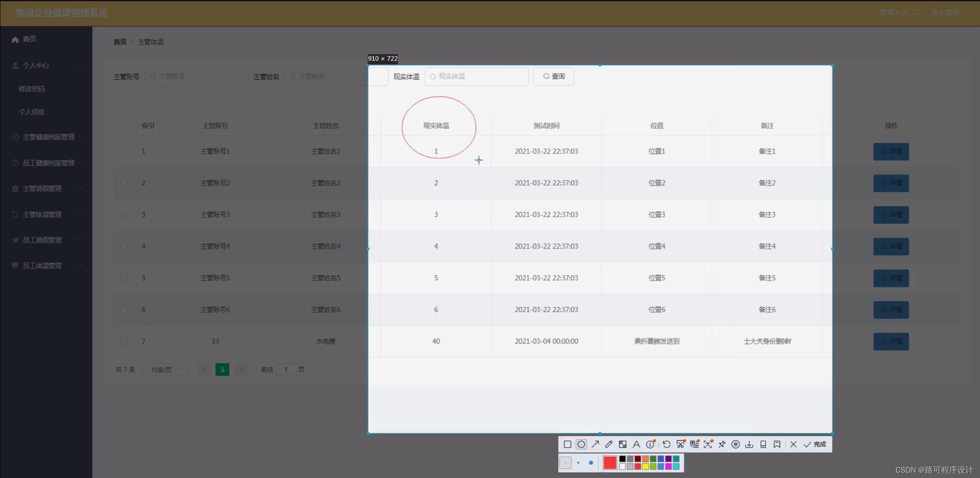Open the 10条/页 page size dropdown
The width and height of the screenshot is (980, 478).
165,370
